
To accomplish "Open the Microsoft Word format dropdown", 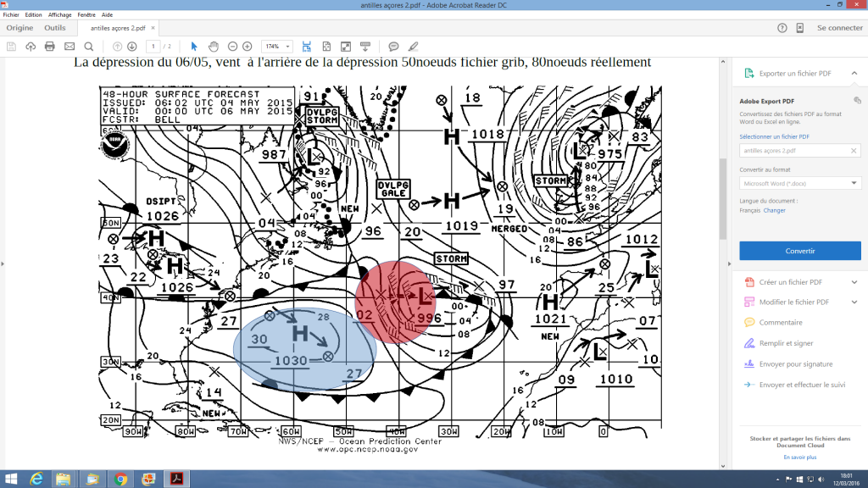I will tap(800, 183).
